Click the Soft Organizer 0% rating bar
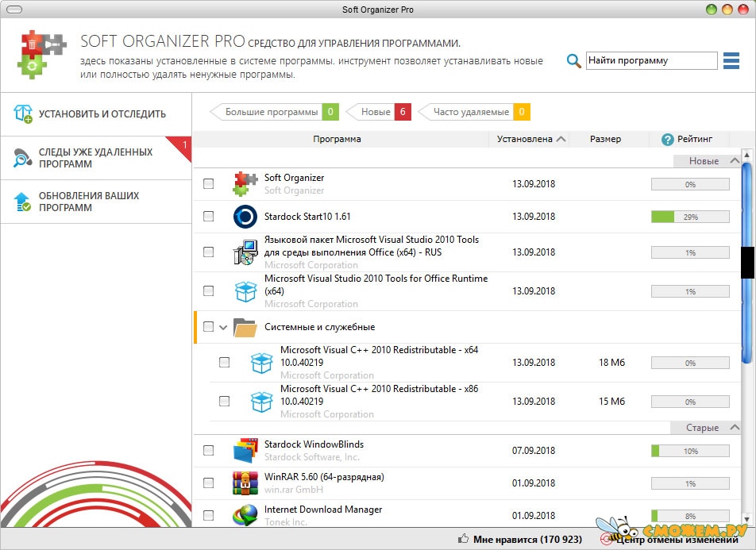Viewport: 756px width, 550px height. point(690,184)
